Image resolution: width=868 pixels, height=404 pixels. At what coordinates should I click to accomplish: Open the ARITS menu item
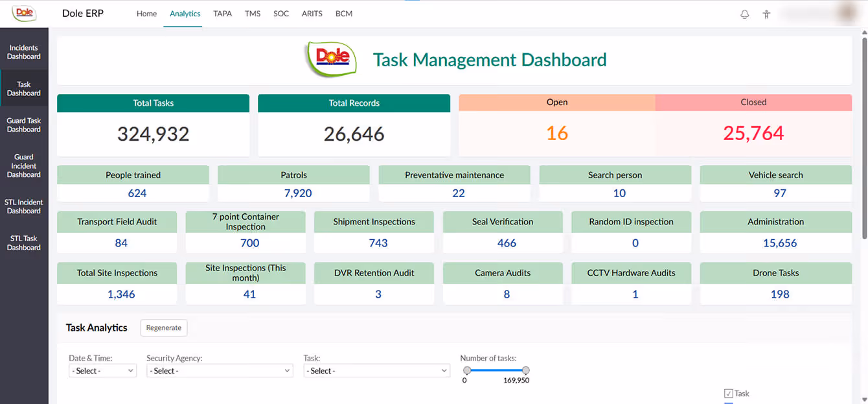[312, 14]
